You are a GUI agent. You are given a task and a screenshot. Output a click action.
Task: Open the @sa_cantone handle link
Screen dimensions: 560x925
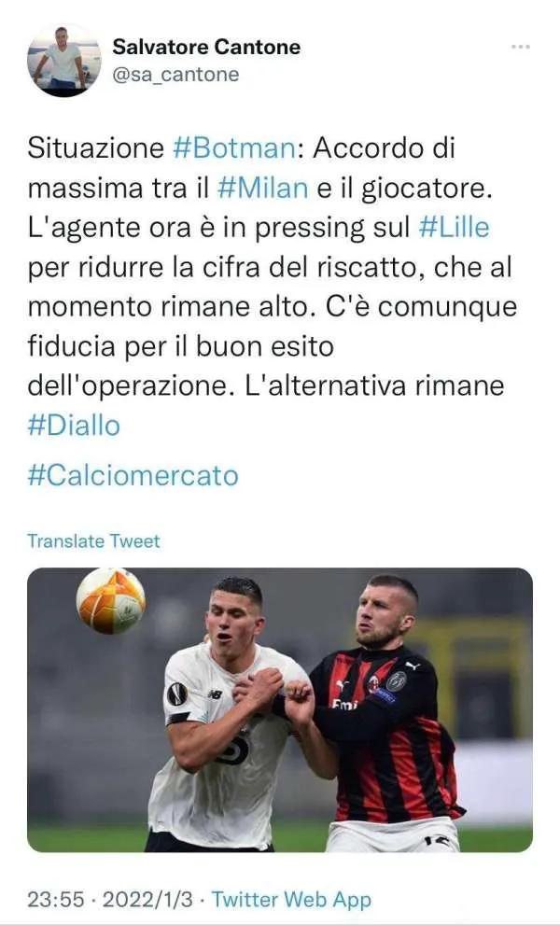(x=175, y=75)
